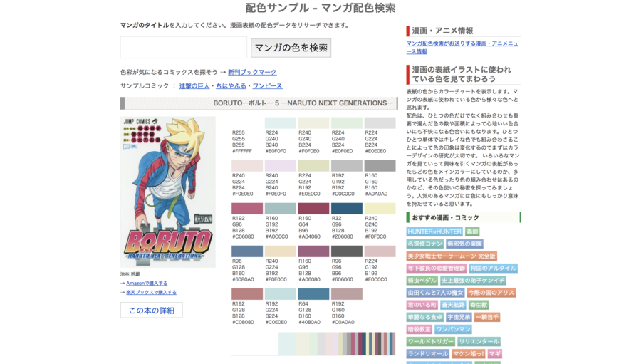Click the 配色サンプル - マンガ配色検索 page title
This screenshot has height=364, width=641.
(320, 8)
